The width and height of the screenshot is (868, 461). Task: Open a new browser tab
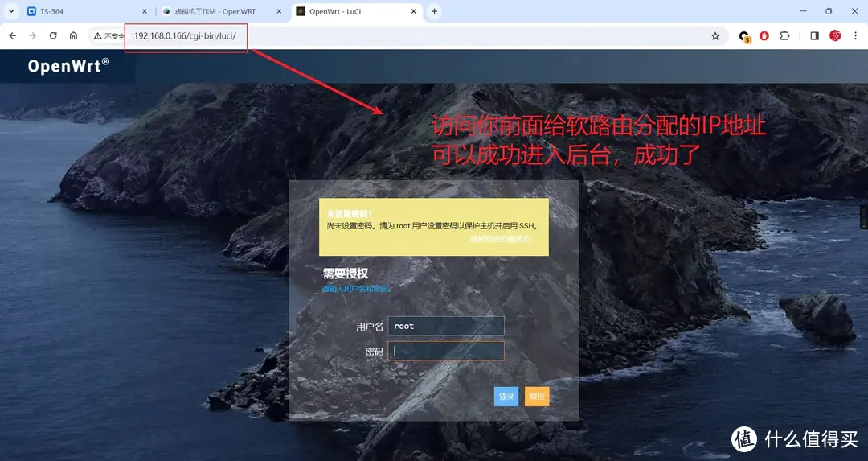click(435, 11)
